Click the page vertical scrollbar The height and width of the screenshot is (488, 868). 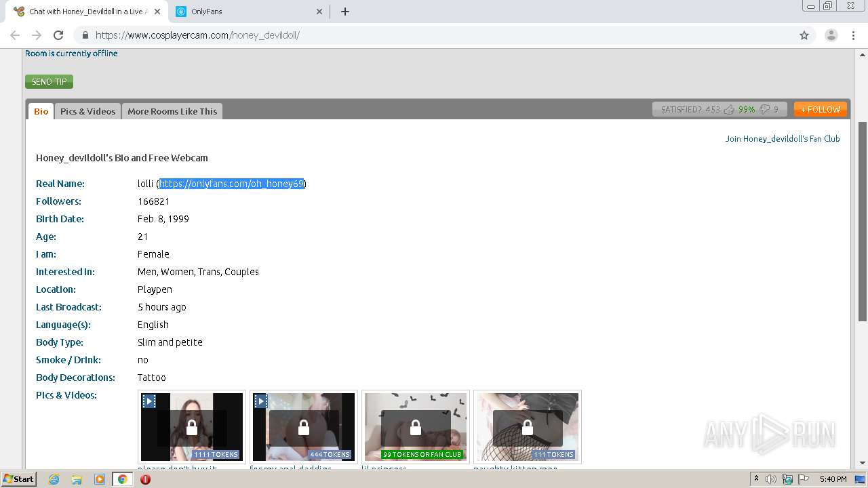point(862,222)
